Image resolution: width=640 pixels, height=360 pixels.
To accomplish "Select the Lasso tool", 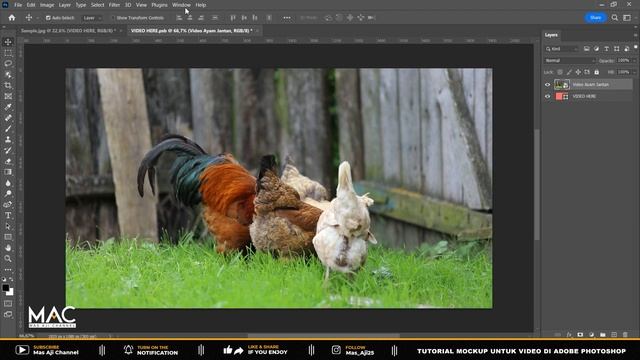I will click(8, 64).
